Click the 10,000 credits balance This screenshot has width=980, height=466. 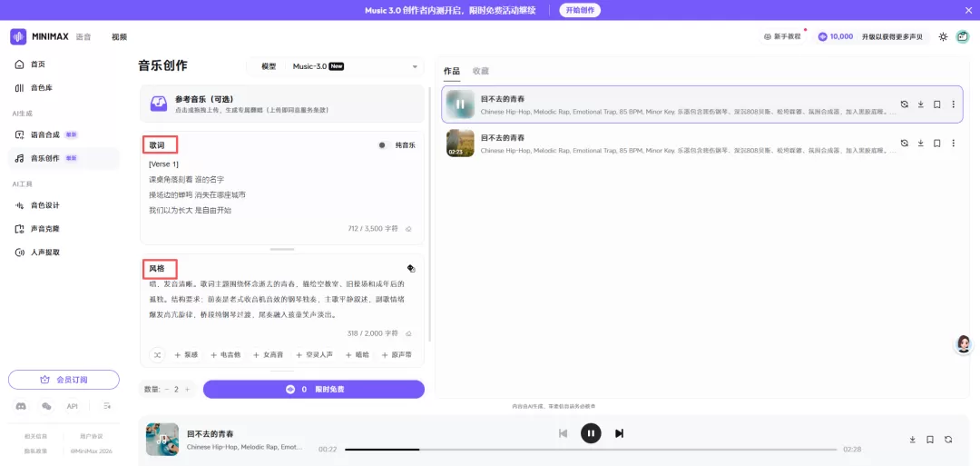click(836, 37)
